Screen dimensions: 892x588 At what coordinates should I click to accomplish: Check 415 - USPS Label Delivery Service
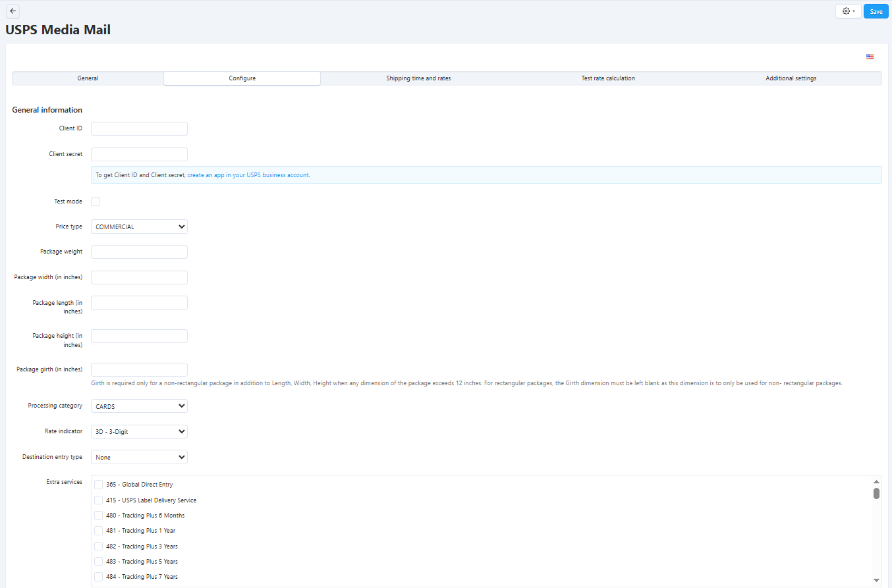coord(99,500)
